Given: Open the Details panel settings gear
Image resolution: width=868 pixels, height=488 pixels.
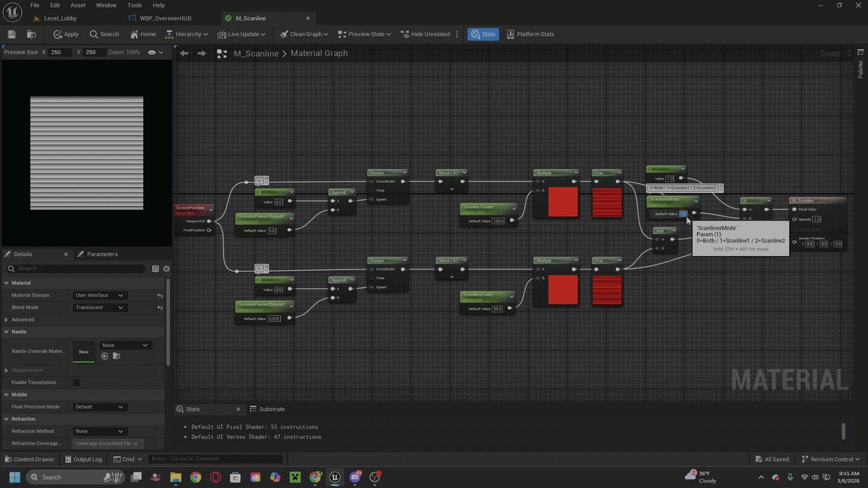Looking at the screenshot, I should coord(166,268).
